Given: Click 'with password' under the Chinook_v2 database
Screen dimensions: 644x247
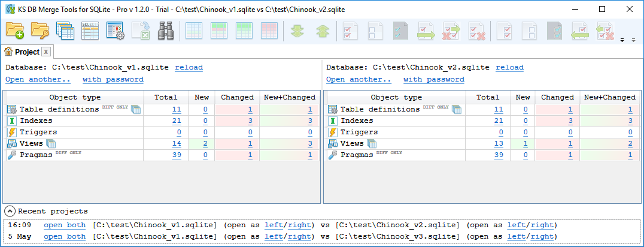Looking at the screenshot, I should click(x=434, y=80).
